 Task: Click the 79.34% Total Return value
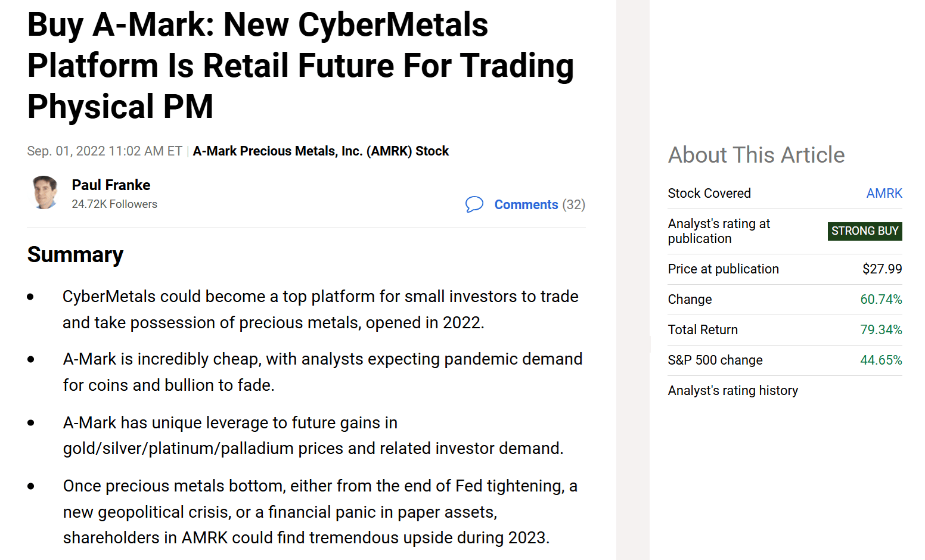[881, 329]
